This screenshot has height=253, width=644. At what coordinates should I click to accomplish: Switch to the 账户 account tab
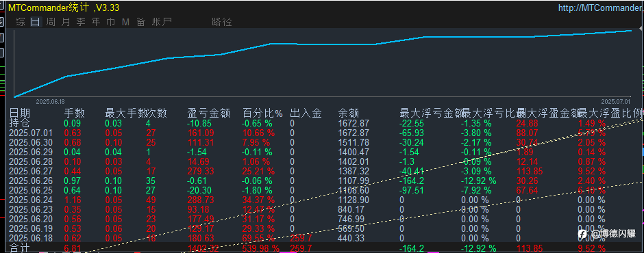coord(162,22)
